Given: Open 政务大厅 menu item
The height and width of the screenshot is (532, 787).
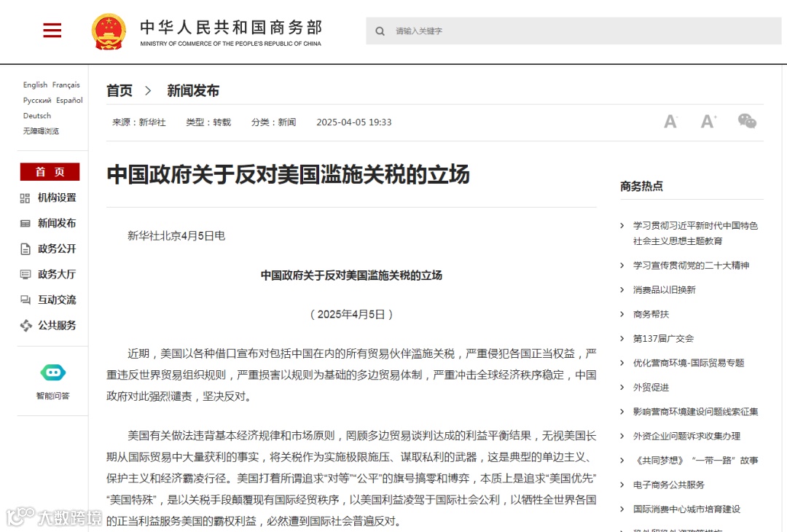Looking at the screenshot, I should 57,275.
